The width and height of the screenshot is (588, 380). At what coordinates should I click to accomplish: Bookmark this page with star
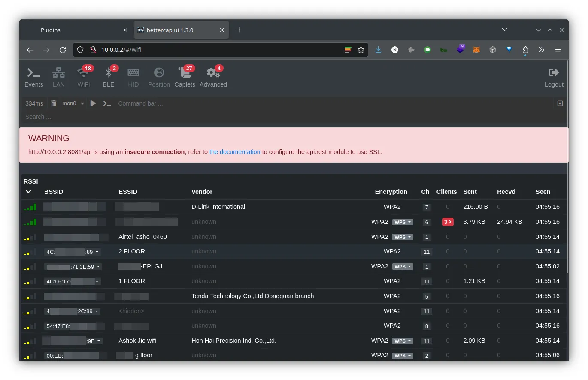361,50
